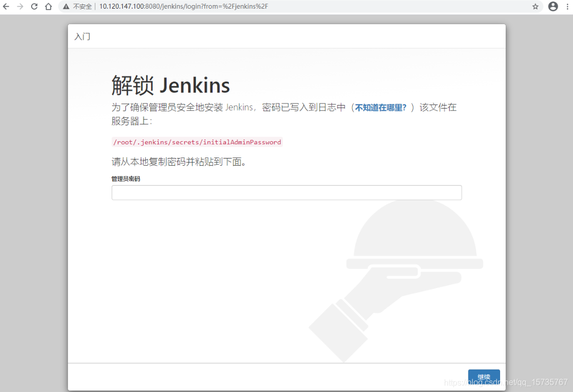Click the address bar URL
The image size is (573, 392).
[x=184, y=6]
